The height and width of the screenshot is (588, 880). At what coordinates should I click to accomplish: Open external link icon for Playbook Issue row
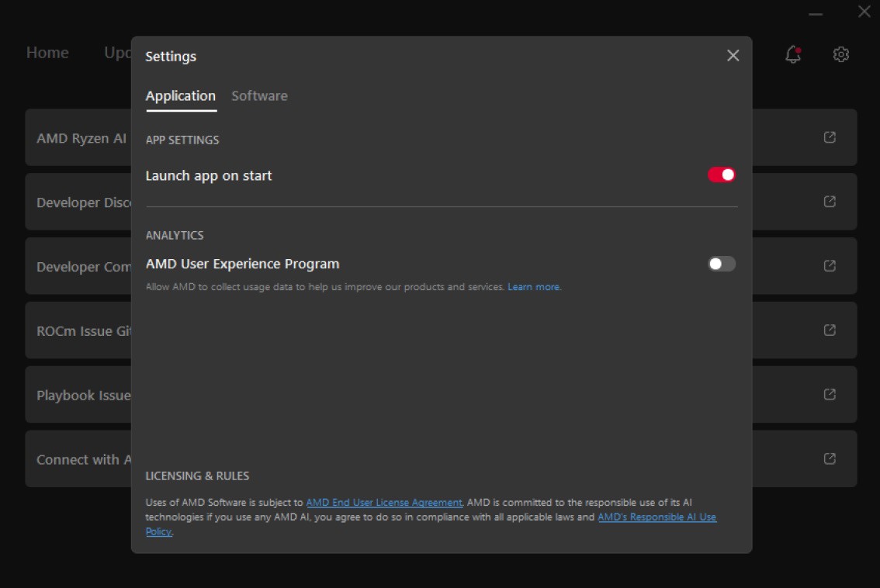click(x=830, y=394)
